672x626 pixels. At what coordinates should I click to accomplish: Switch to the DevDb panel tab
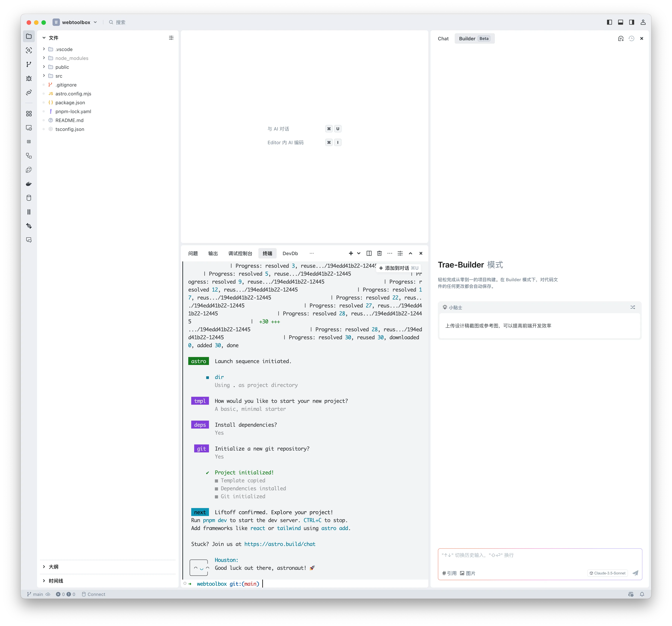point(290,253)
